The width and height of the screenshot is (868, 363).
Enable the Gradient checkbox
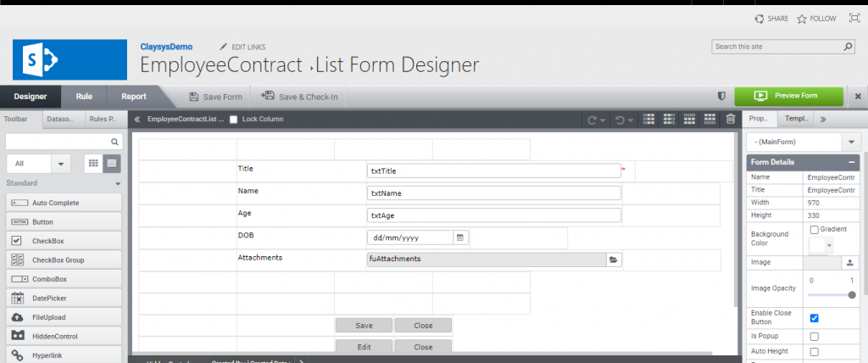click(814, 230)
